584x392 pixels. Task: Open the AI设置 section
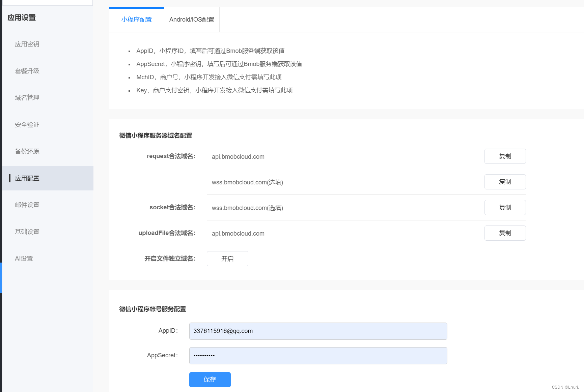[x=24, y=258]
